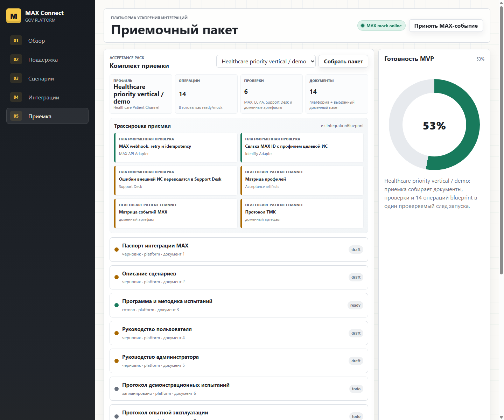This screenshot has width=504, height=420.
Task: Click the green status dot in the MAX mock online badge
Action: click(x=363, y=26)
